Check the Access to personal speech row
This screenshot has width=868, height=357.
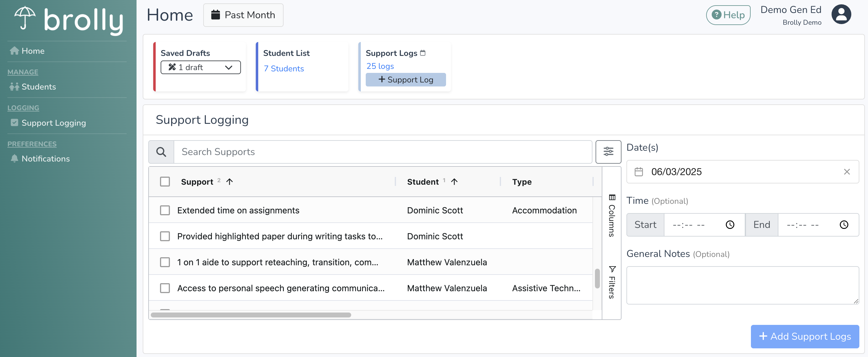(x=165, y=288)
